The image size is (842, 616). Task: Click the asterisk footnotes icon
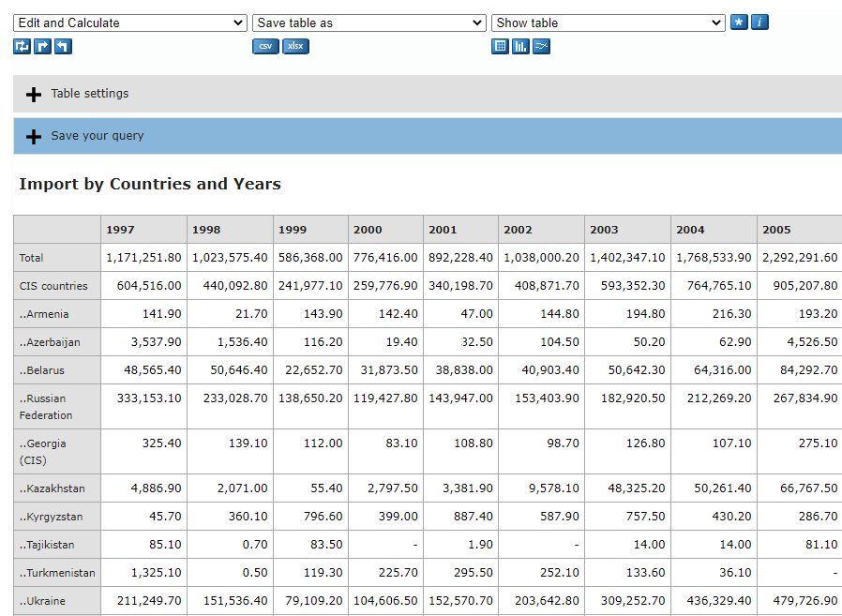tap(739, 23)
